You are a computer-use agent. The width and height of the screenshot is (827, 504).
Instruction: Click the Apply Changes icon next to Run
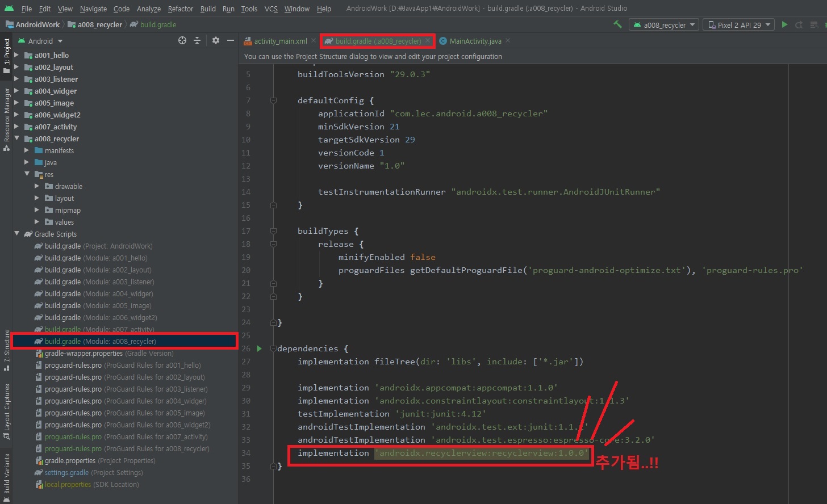point(799,24)
